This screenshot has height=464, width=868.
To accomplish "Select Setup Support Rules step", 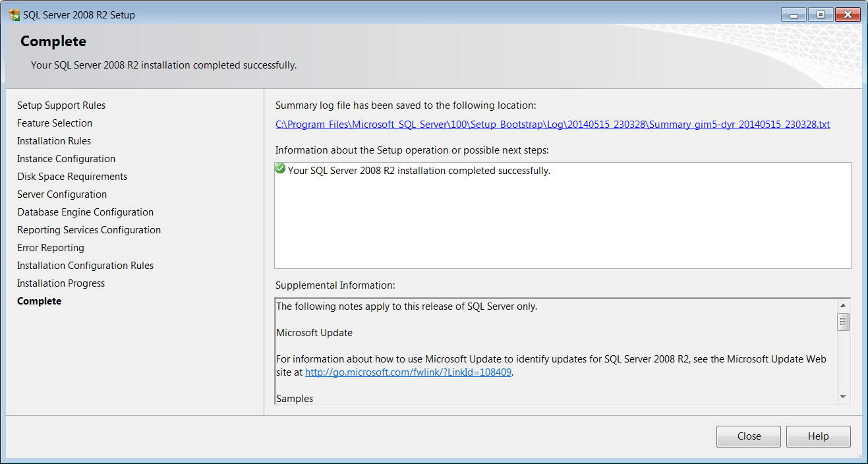I will tap(61, 105).
